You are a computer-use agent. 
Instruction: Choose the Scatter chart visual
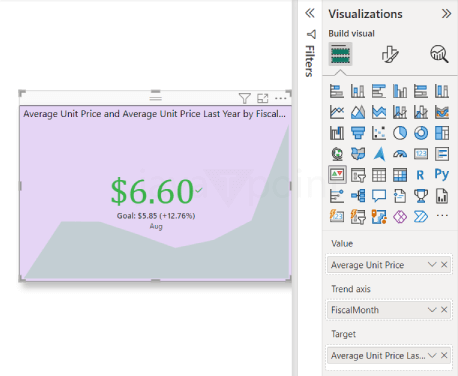[379, 133]
